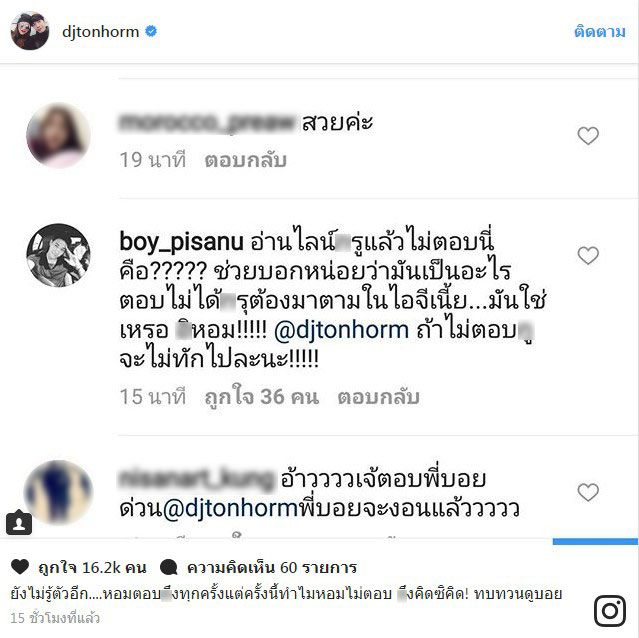639x638 pixels.
Task: Follow djtonhorm via ติดตาม button
Action: click(599, 31)
